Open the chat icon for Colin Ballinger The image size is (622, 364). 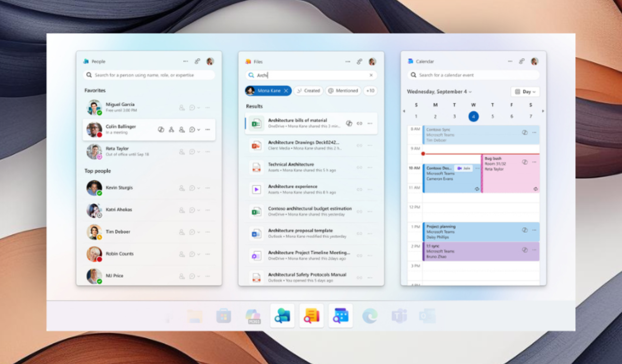coord(192,129)
